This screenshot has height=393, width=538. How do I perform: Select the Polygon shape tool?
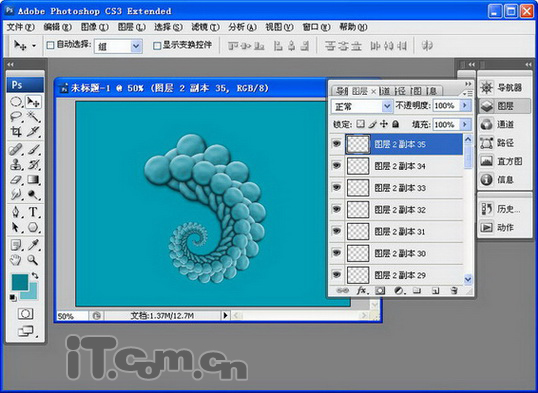tap(33, 227)
